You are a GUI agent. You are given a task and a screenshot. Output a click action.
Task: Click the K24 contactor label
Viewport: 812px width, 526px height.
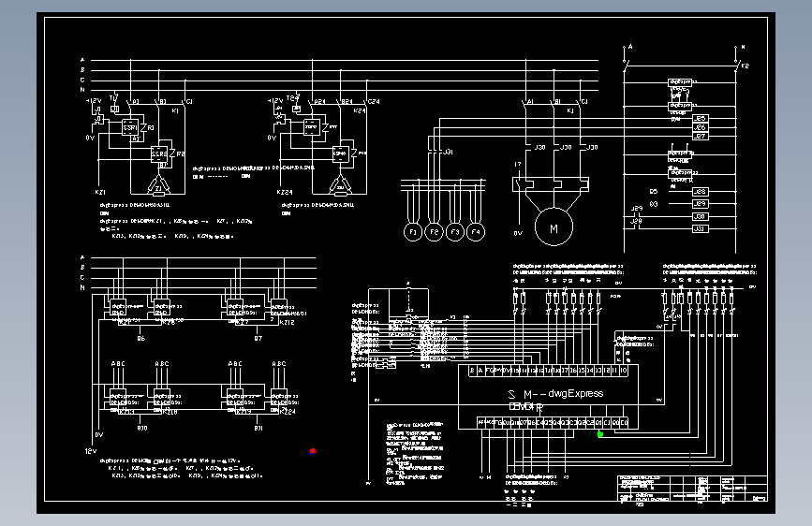[360, 110]
